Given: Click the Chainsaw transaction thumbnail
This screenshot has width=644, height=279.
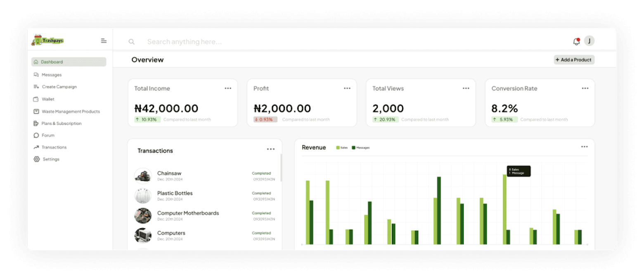Looking at the screenshot, I should [x=143, y=175].
